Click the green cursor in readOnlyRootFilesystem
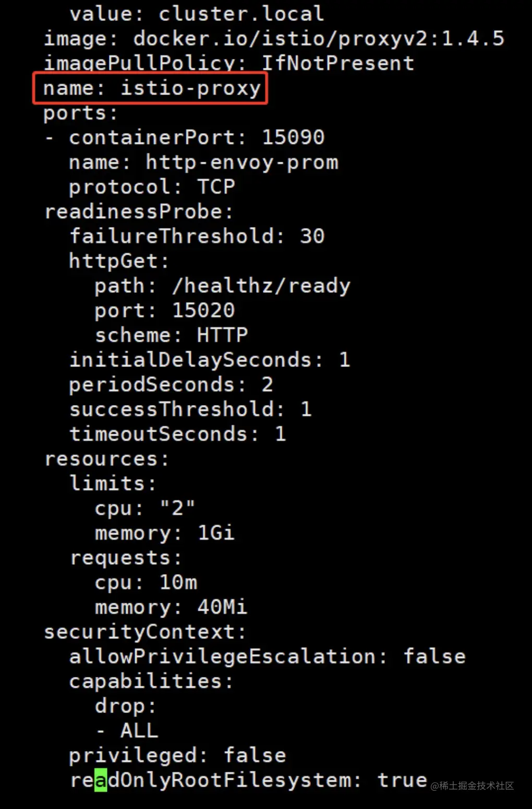 pyautogui.click(x=101, y=780)
